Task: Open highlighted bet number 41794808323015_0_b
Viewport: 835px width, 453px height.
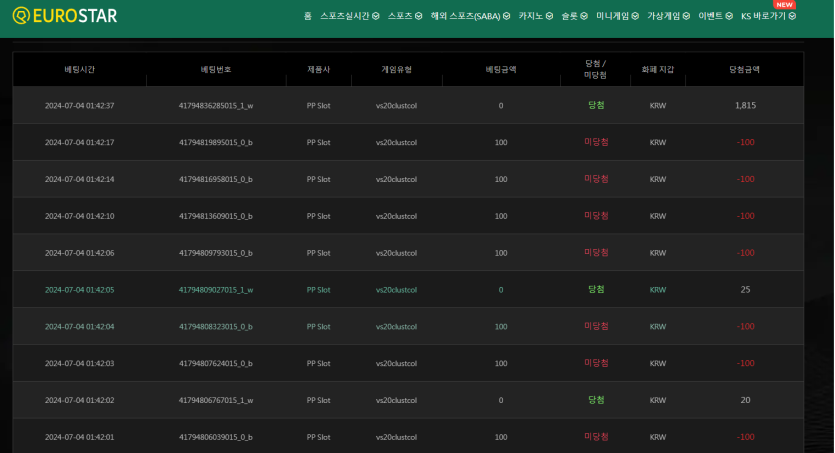Action: point(216,326)
